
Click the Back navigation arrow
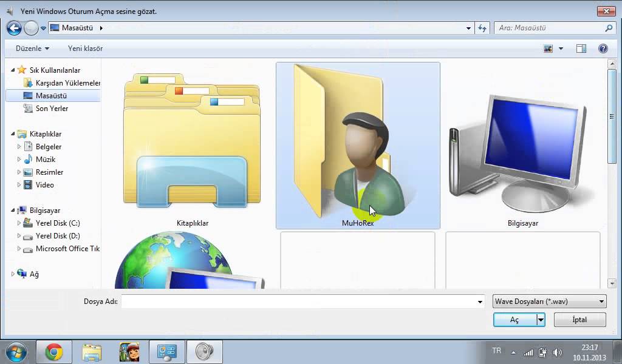click(15, 28)
